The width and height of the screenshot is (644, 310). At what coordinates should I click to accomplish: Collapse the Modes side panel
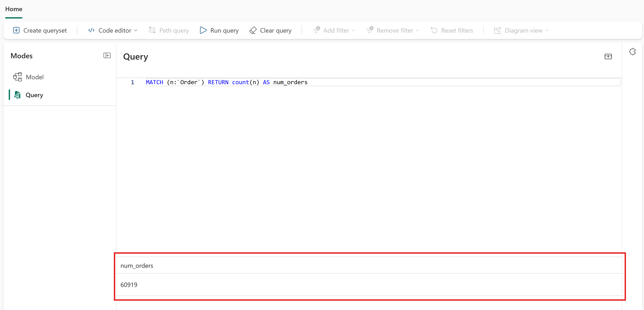pos(107,55)
